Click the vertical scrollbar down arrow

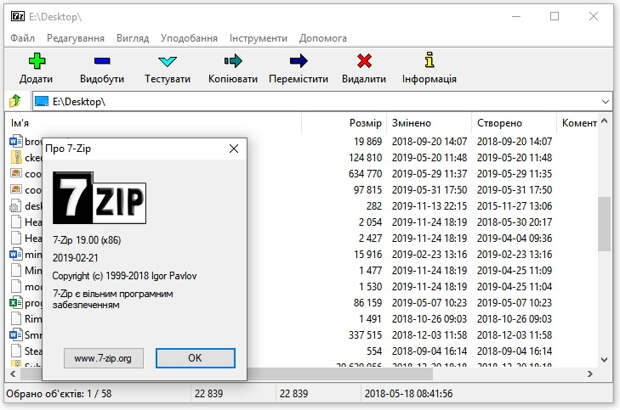coord(604,359)
